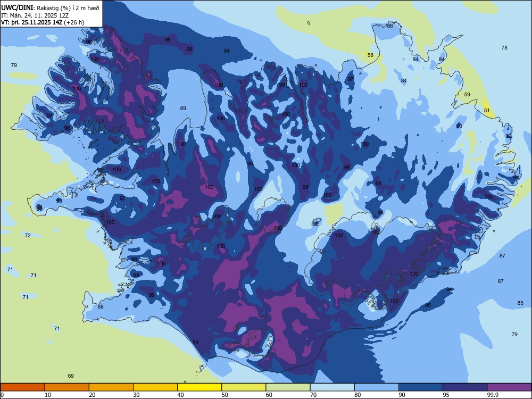The image size is (532, 399).
Task: Click the '40' legend tick label
Action: [180, 395]
